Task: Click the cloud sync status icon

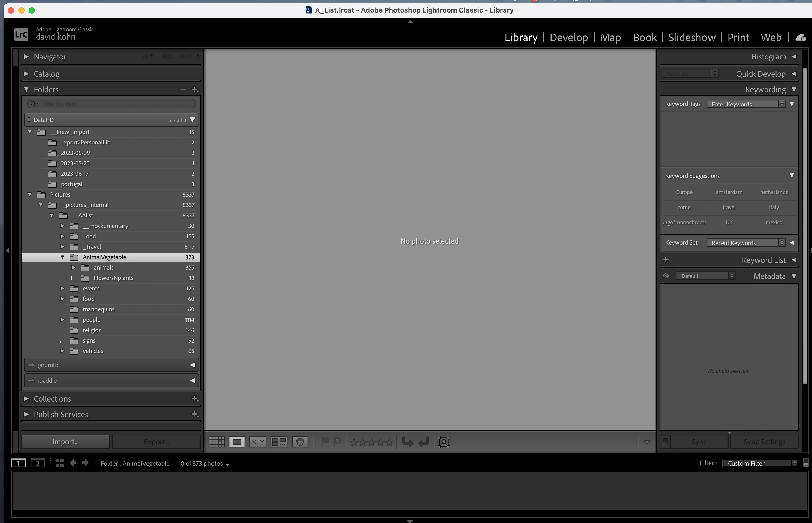Action: 801,37
